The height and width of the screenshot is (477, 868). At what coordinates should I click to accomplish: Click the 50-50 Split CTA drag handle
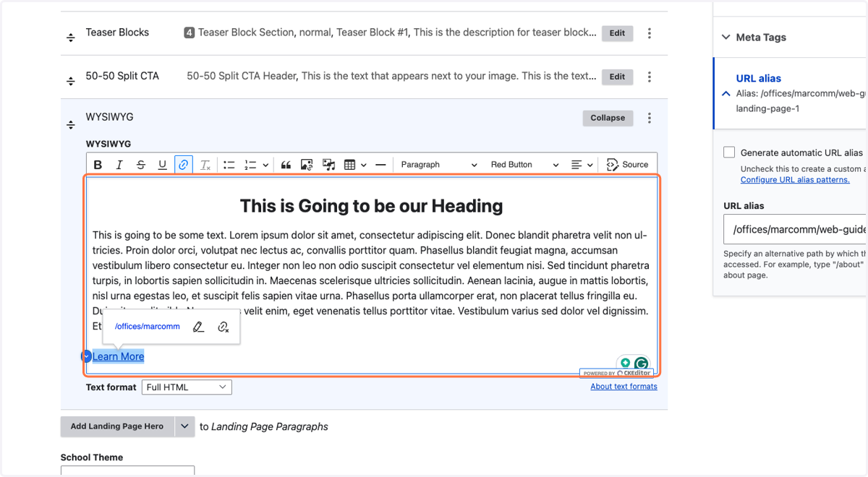click(71, 81)
